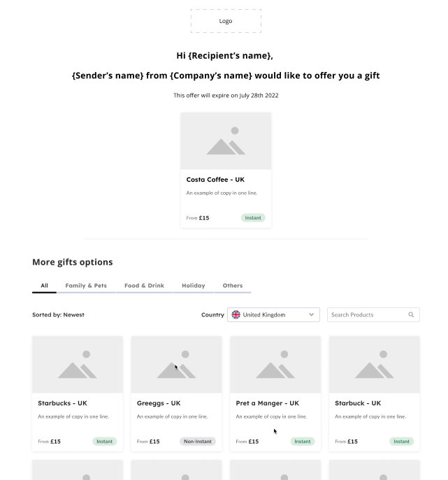Go to the Others tab

pyautogui.click(x=233, y=286)
